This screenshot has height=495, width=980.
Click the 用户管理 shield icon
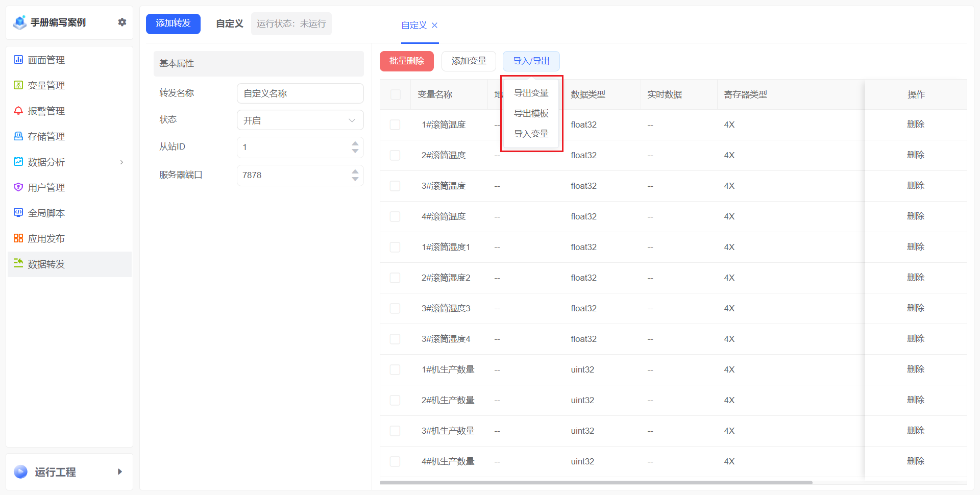tap(18, 187)
